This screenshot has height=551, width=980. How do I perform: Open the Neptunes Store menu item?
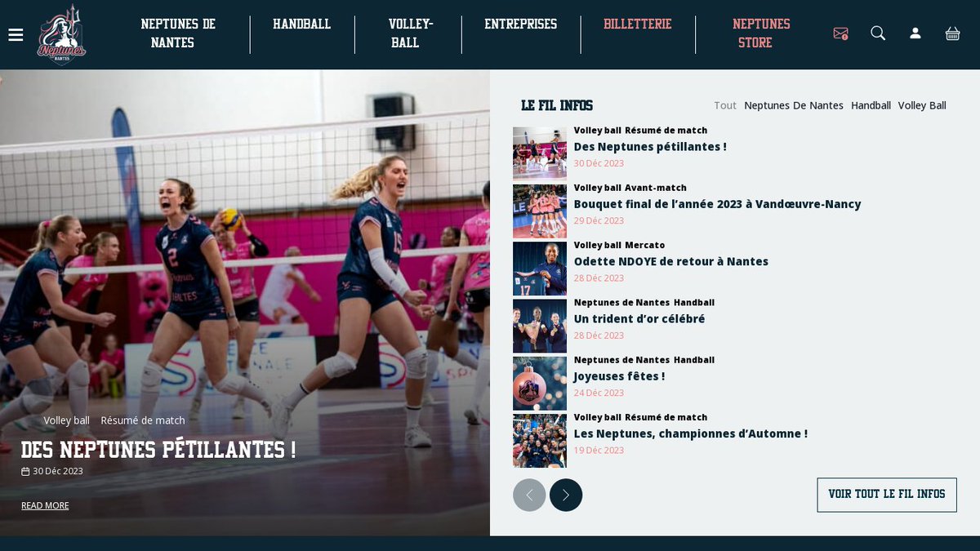(761, 33)
